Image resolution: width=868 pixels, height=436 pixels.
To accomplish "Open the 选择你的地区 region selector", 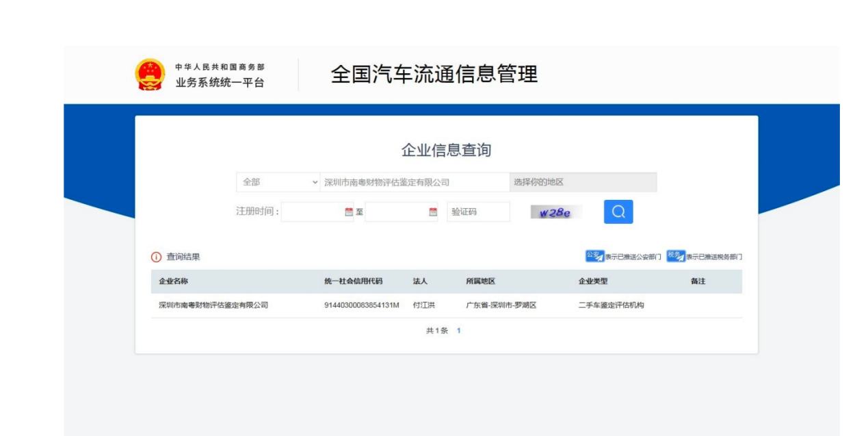I will click(x=583, y=182).
